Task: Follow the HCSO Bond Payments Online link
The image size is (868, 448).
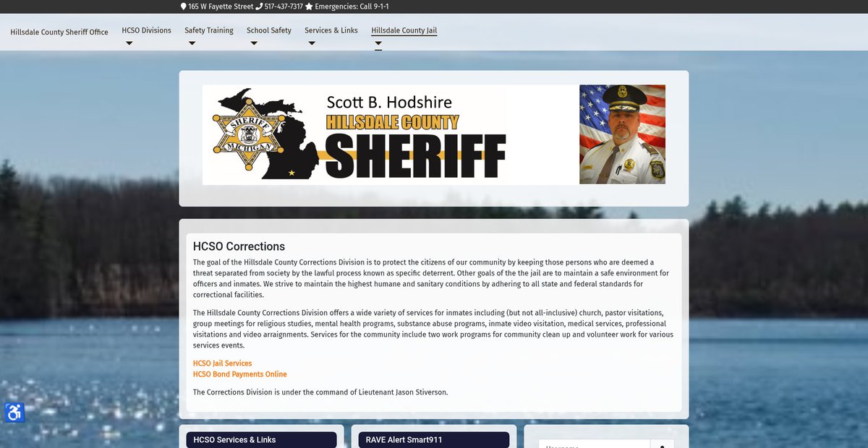Action: (240, 374)
